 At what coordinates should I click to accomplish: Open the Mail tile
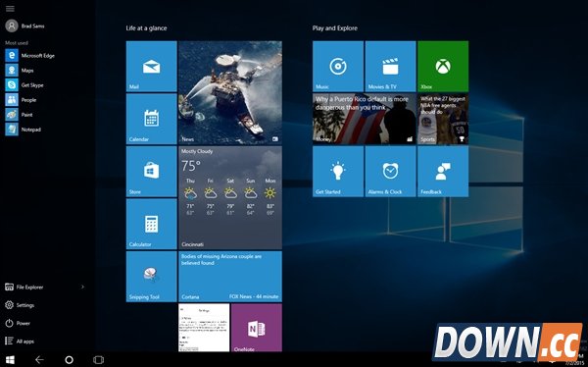tap(152, 66)
